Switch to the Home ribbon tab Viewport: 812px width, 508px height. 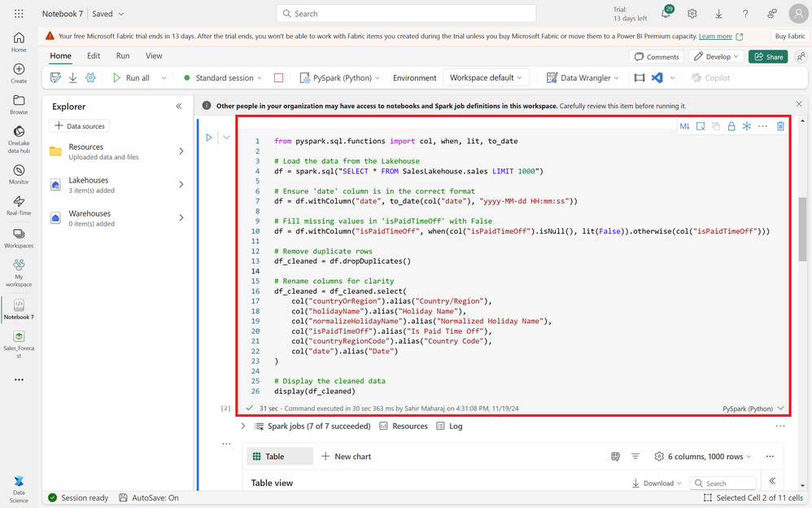pyautogui.click(x=60, y=56)
